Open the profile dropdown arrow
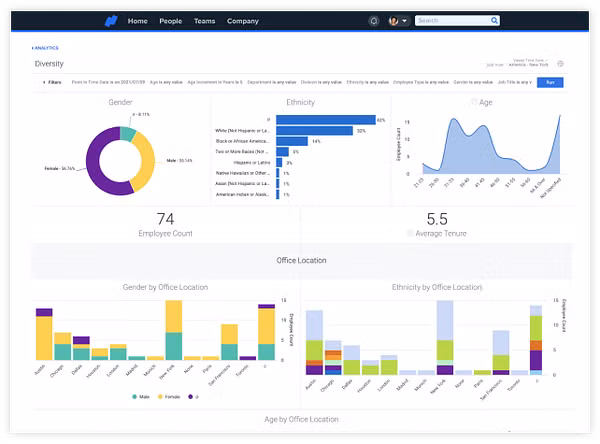 (404, 20)
